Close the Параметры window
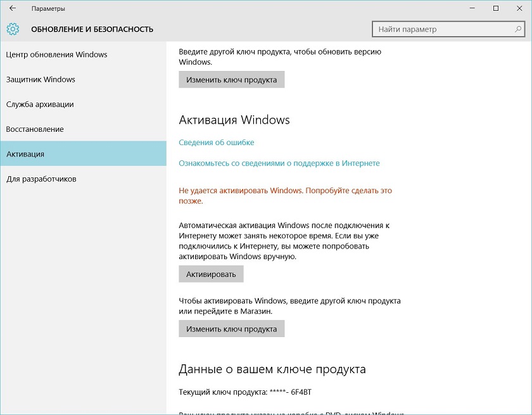 [519, 8]
